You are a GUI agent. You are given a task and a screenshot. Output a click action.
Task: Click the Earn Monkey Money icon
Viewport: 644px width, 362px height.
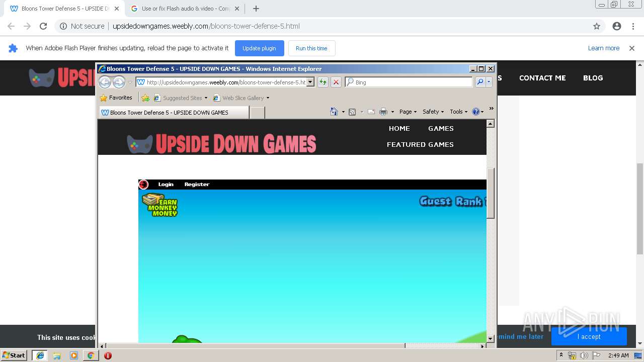(160, 205)
